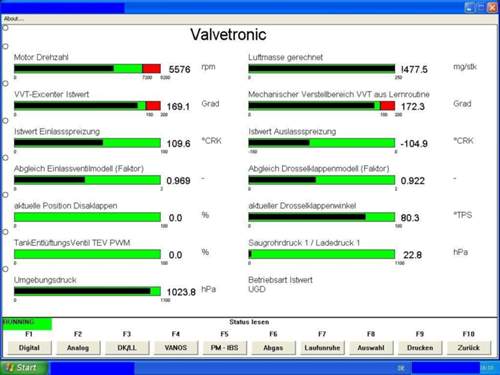Click the 109.6 value for Einlassspreizung
This screenshot has height=375, width=500.
click(x=178, y=144)
